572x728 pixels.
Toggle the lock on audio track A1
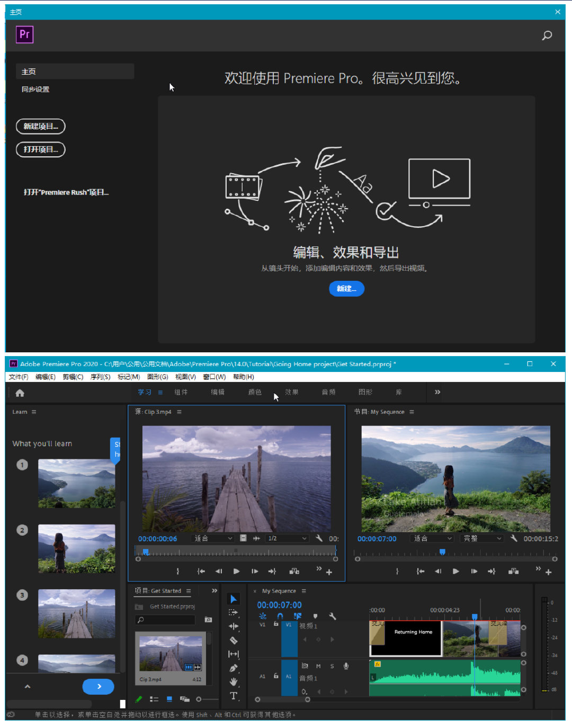click(x=276, y=676)
